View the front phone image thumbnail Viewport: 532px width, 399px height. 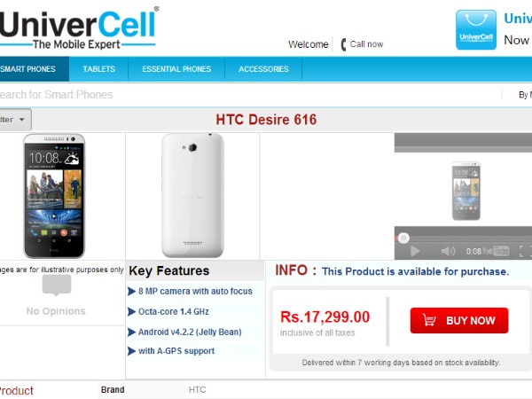54,196
